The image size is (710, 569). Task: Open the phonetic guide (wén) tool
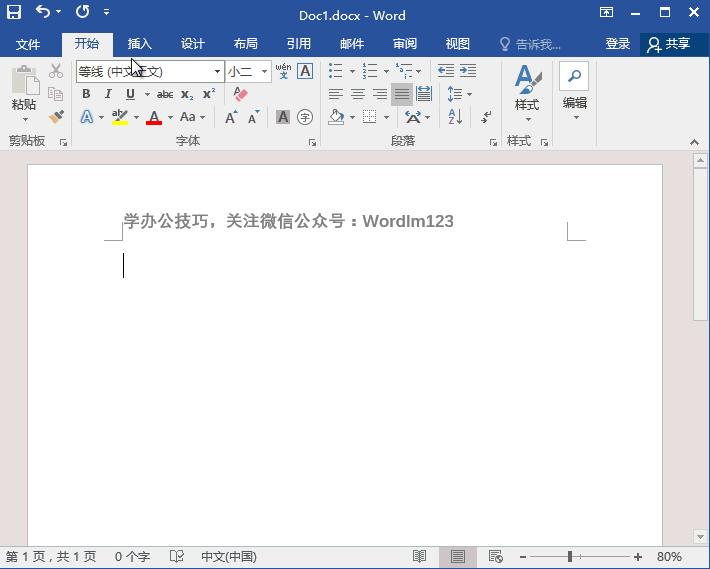(x=283, y=71)
